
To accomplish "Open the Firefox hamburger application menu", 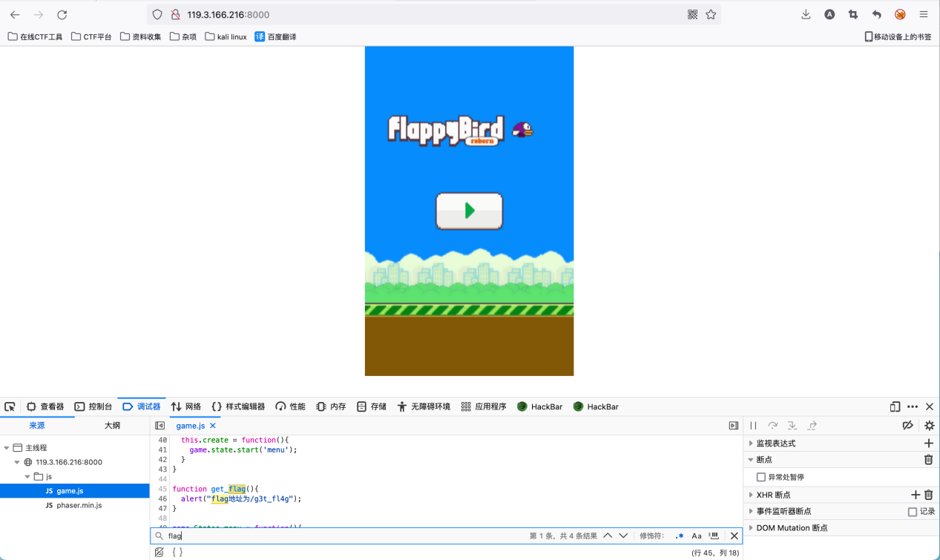I will tap(924, 15).
